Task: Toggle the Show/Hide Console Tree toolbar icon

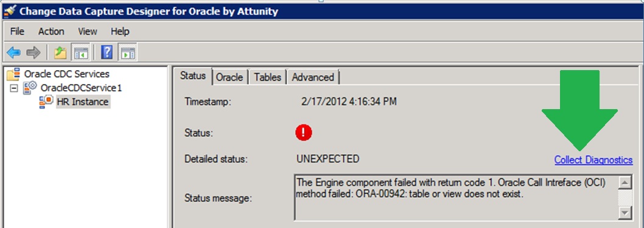Action: [x=81, y=52]
